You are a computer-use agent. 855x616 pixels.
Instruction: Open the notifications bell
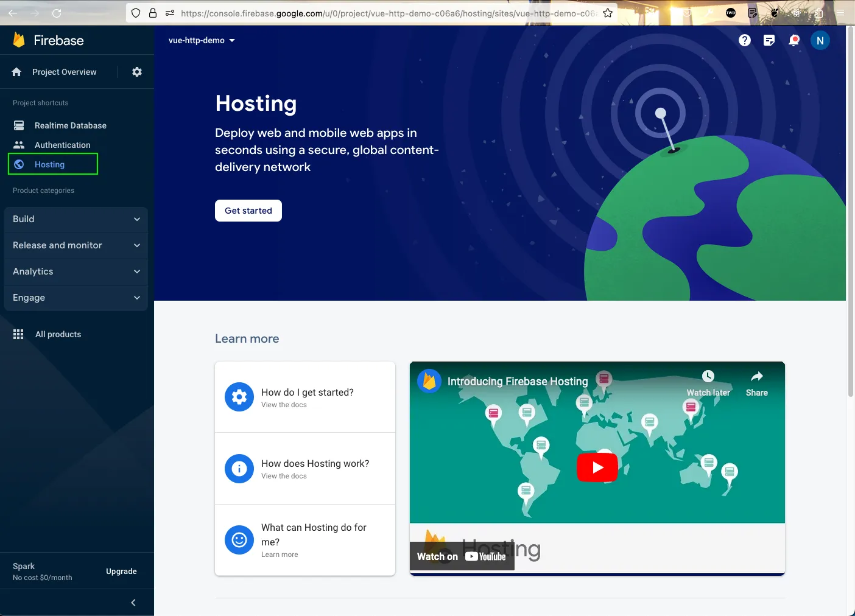click(793, 40)
